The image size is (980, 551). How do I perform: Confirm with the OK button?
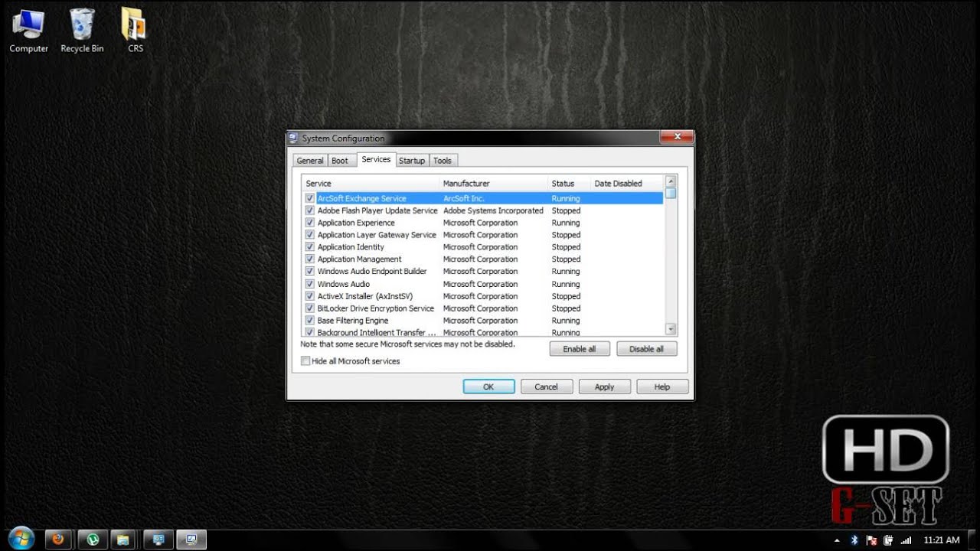tap(488, 387)
